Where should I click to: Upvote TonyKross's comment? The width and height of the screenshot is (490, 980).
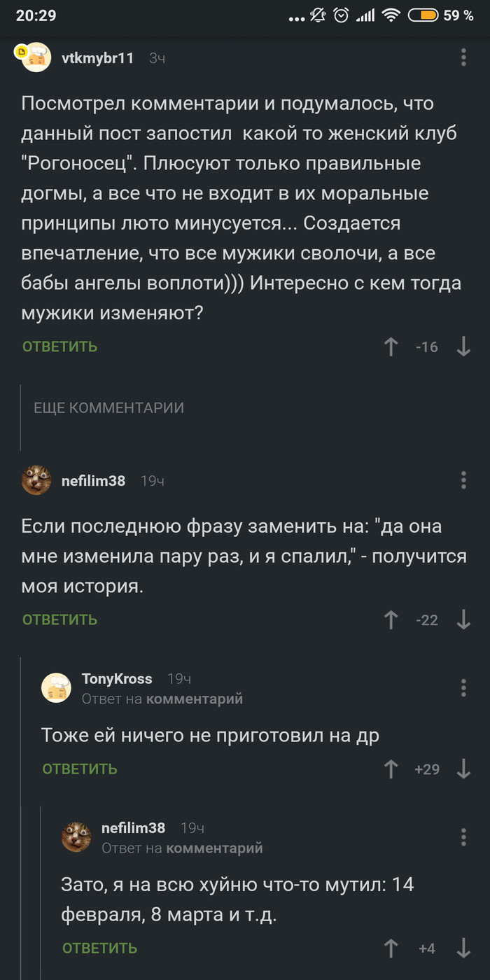click(391, 769)
